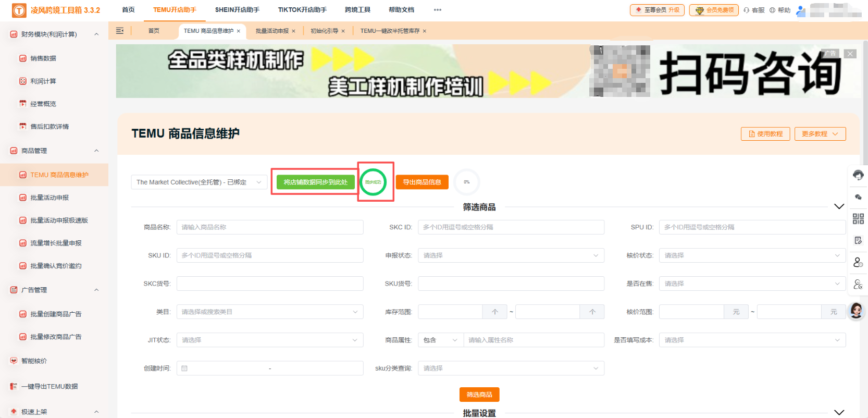The image size is (868, 418).
Task: Open the sku分类查询 dropdown
Action: click(511, 368)
